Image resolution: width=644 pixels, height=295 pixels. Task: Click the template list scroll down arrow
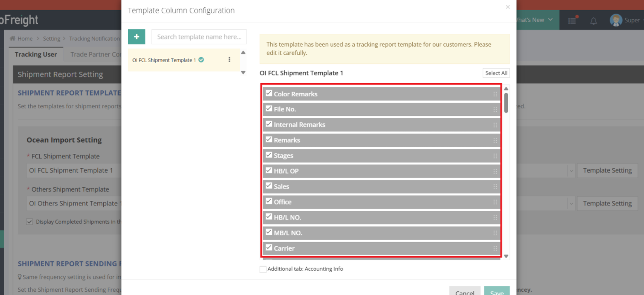243,73
